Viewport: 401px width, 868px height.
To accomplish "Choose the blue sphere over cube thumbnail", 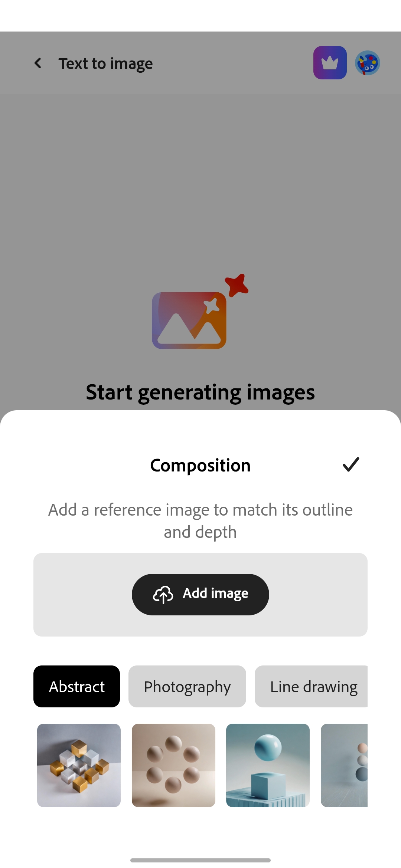I will tap(268, 765).
